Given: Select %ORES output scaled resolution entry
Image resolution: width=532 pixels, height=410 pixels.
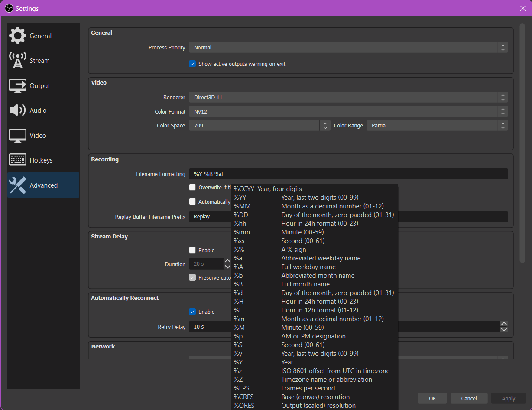Looking at the screenshot, I should click(315, 406).
